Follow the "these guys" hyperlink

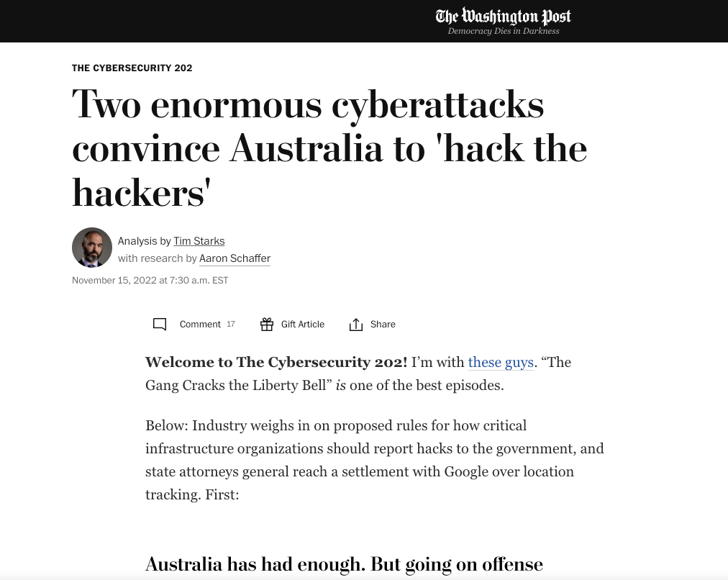coord(501,362)
